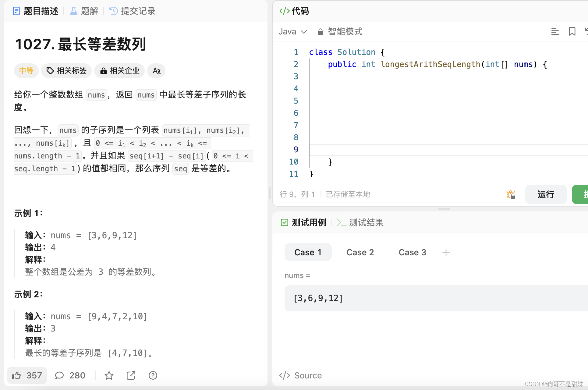The width and height of the screenshot is (588, 390).
Task: Open the comments bubble icon
Action: (59, 375)
